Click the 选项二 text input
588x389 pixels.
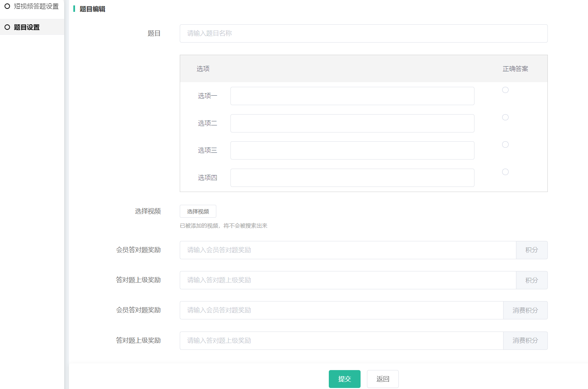pos(352,123)
